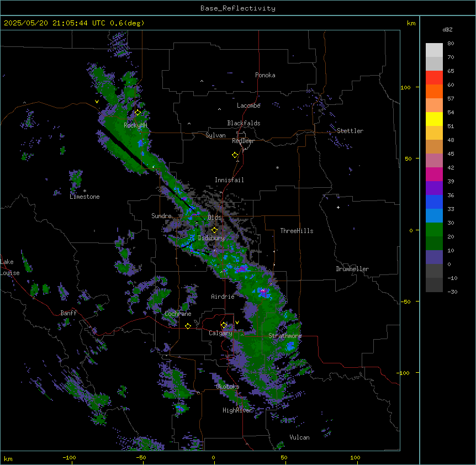Click the Vulcan town label
Image resolution: width=476 pixels, height=465 pixels.
pyautogui.click(x=300, y=437)
